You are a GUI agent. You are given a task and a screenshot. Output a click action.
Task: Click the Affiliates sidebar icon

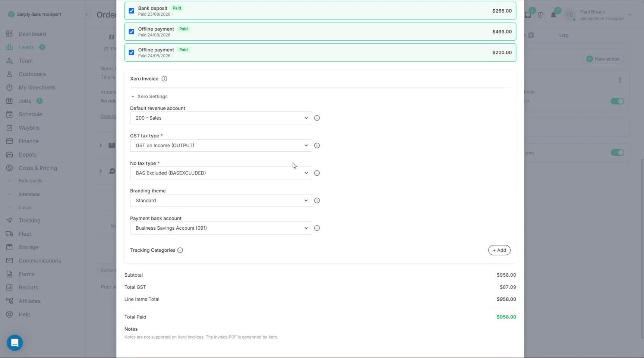tap(9, 301)
